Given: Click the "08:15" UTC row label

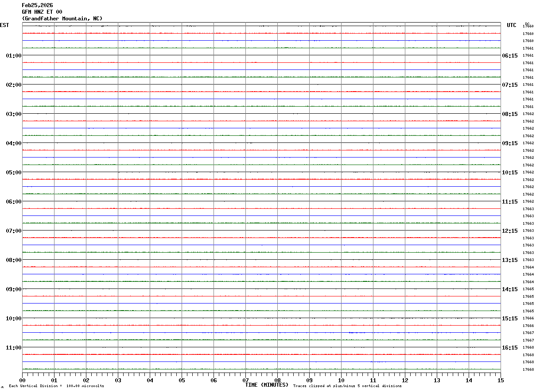Looking at the screenshot, I should [x=510, y=114].
